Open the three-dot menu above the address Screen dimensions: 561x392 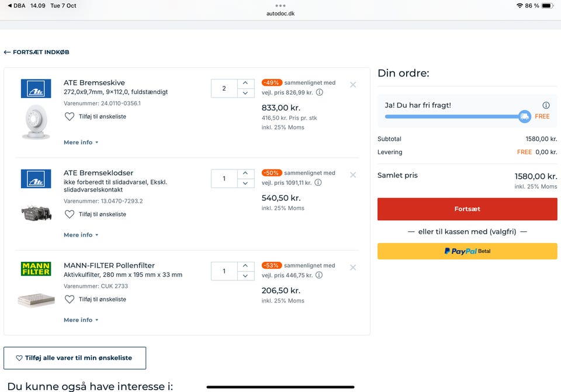280,6
